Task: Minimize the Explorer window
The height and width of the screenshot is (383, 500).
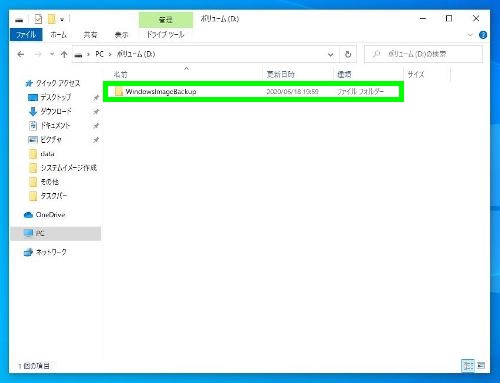Action: tap(423, 19)
